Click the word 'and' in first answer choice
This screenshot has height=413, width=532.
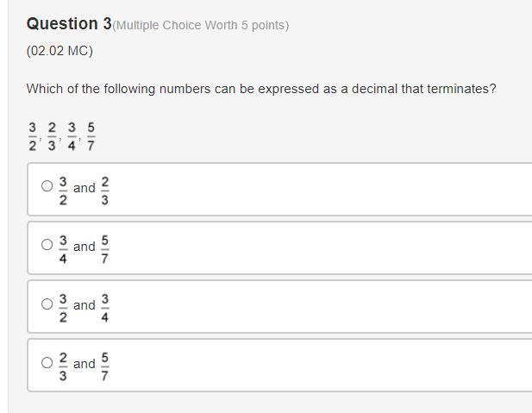(x=84, y=188)
